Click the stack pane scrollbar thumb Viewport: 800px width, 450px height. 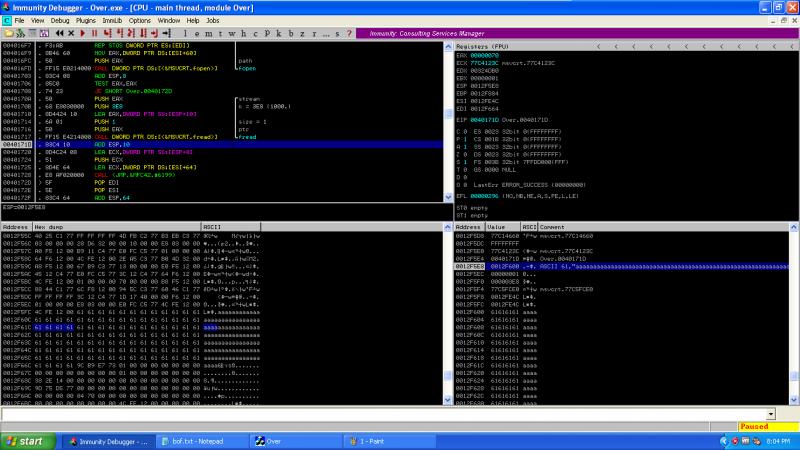793,376
